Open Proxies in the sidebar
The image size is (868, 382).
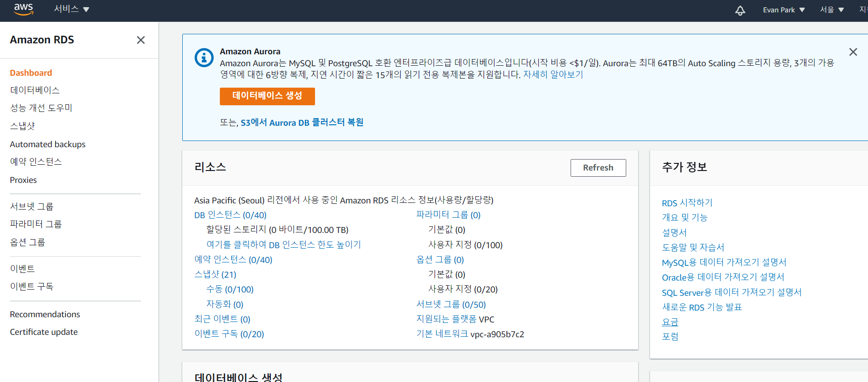pyautogui.click(x=23, y=180)
